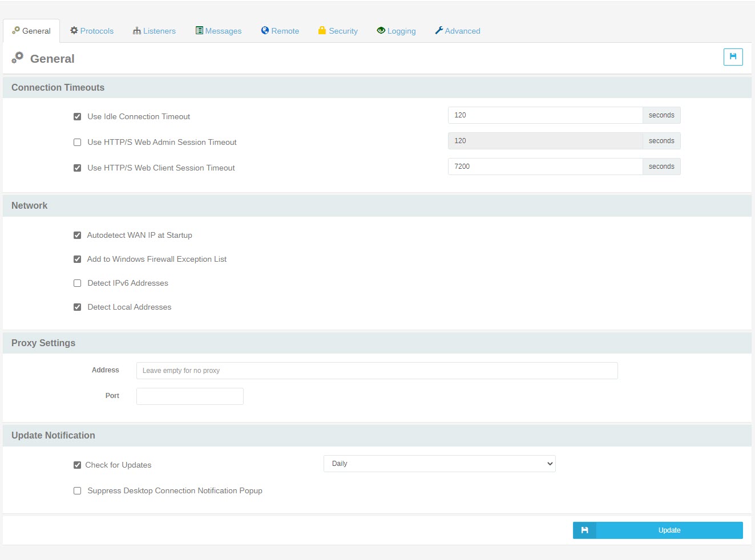Click the globe icon on Remote tab
The width and height of the screenshot is (755, 560).
pos(265,30)
